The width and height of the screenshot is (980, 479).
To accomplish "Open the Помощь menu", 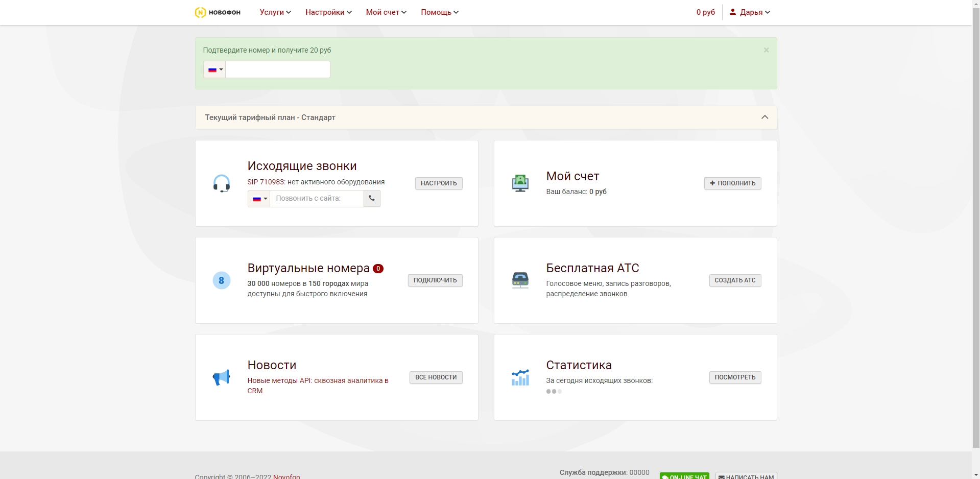I will 440,12.
